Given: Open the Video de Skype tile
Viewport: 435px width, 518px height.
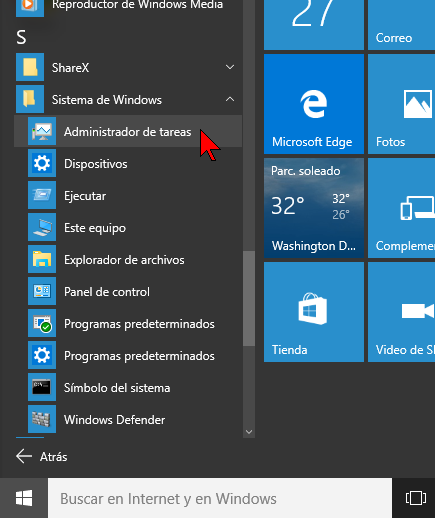Looking at the screenshot, I should coord(401,312).
